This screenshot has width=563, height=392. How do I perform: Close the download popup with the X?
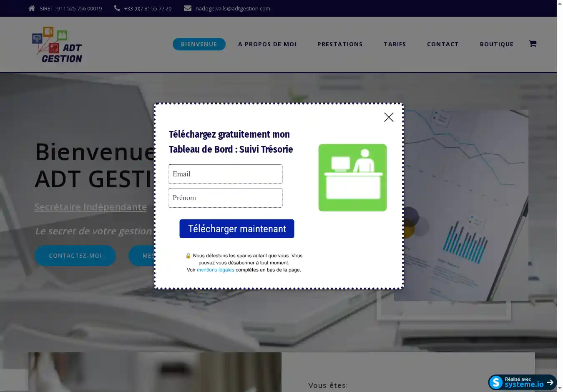(389, 117)
